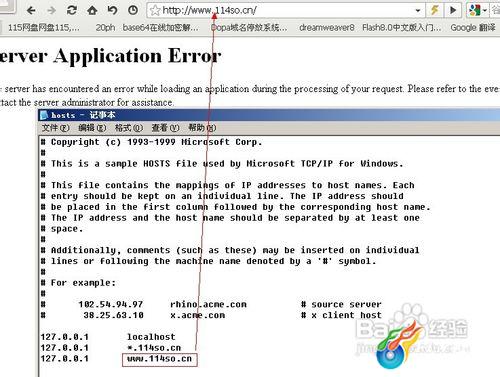The image size is (500, 377).
Task: Click the '38.25.63.10' example IP
Action: click(x=113, y=315)
